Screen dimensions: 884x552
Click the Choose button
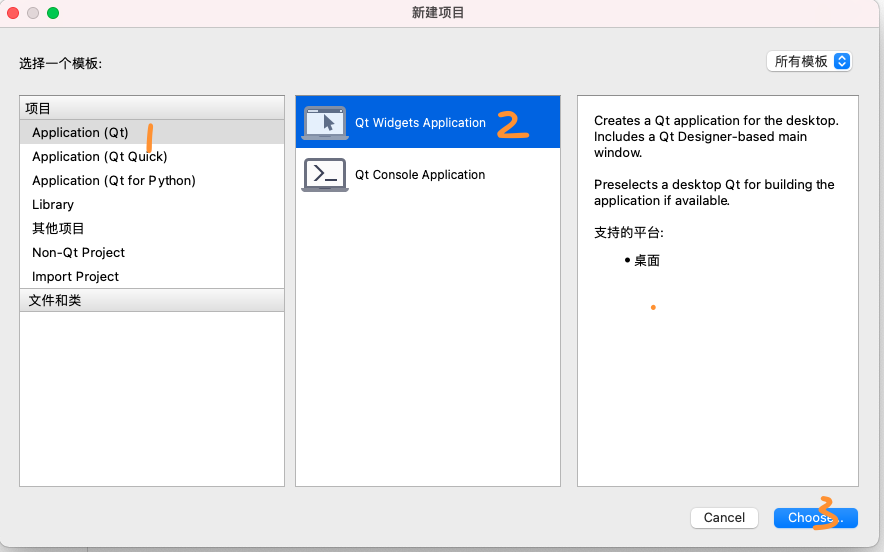[x=816, y=518]
